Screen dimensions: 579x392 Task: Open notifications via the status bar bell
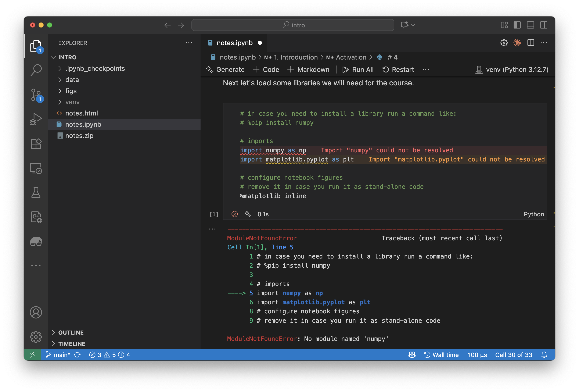tap(545, 355)
